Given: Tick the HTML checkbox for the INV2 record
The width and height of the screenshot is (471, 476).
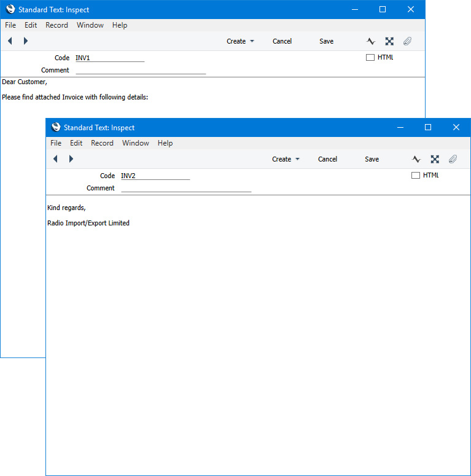Looking at the screenshot, I should click(x=415, y=176).
